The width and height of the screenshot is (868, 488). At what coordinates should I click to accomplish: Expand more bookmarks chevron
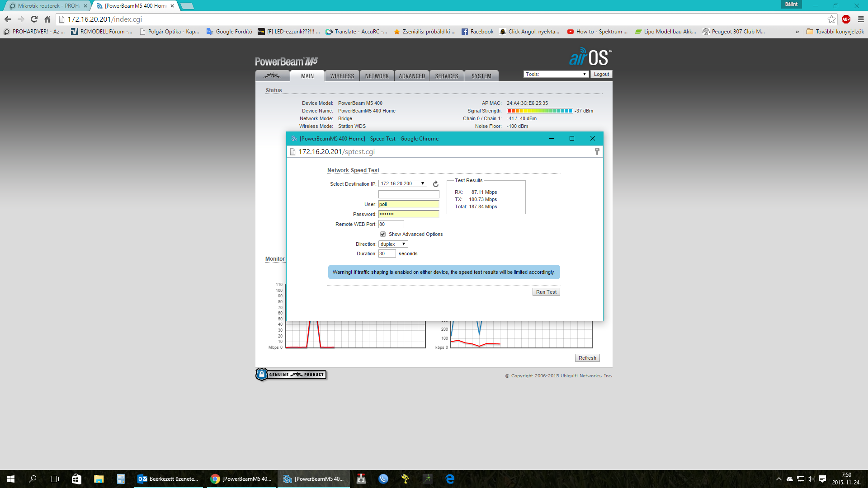(x=797, y=32)
